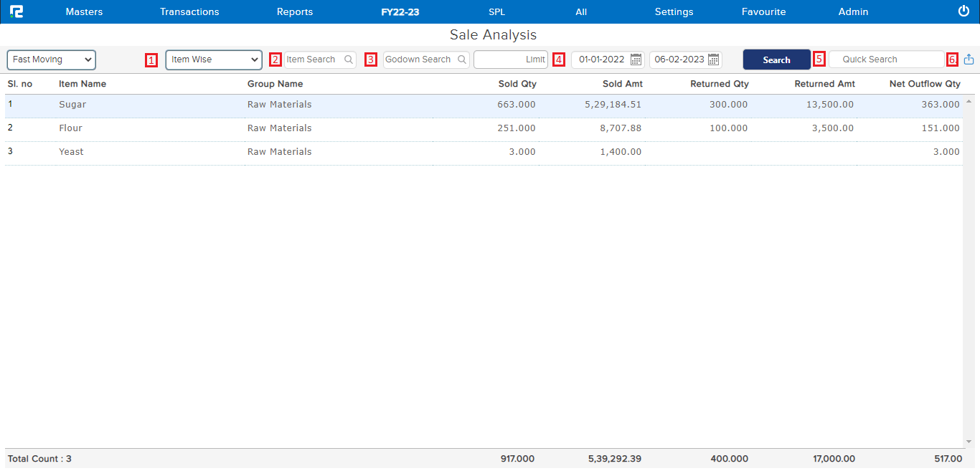Select the Sugar item row
Viewport: 980px width, 471px height.
(x=72, y=104)
